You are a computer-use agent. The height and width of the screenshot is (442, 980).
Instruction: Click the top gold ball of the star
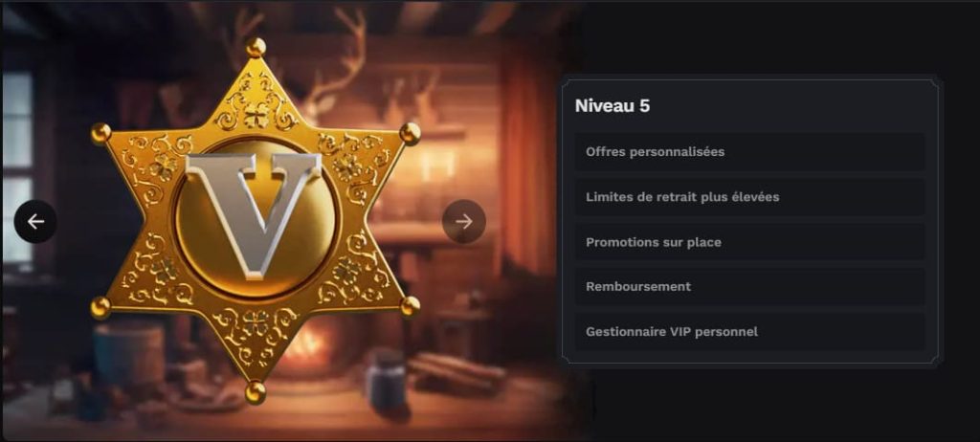pyautogui.click(x=255, y=48)
